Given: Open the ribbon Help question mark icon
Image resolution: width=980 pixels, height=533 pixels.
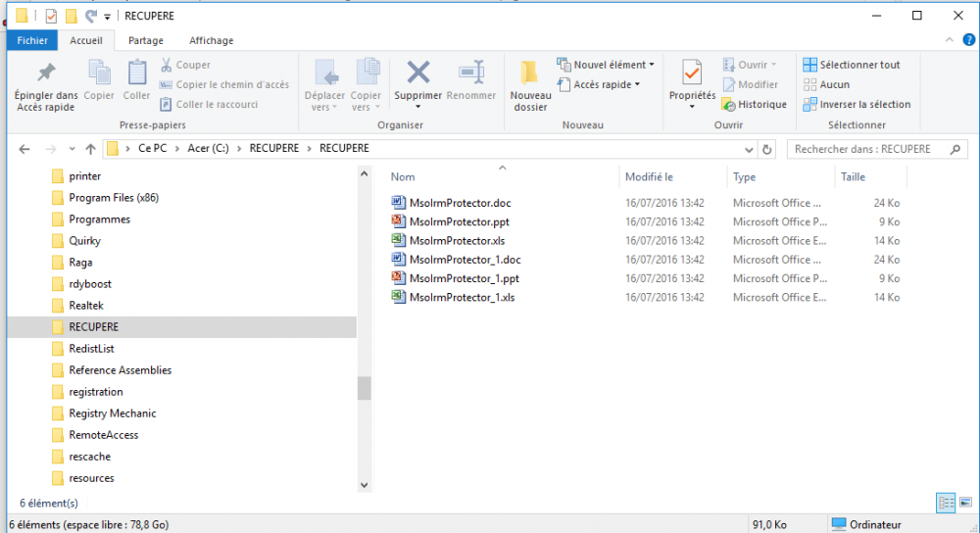Looking at the screenshot, I should pyautogui.click(x=968, y=40).
